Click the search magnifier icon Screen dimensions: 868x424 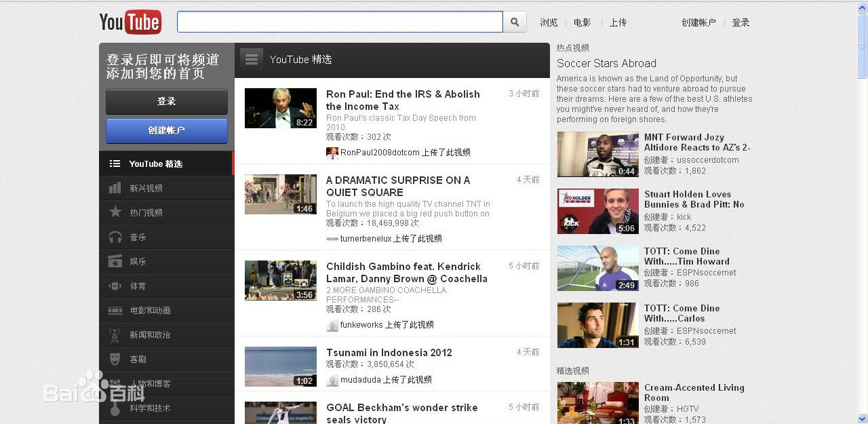click(x=515, y=21)
